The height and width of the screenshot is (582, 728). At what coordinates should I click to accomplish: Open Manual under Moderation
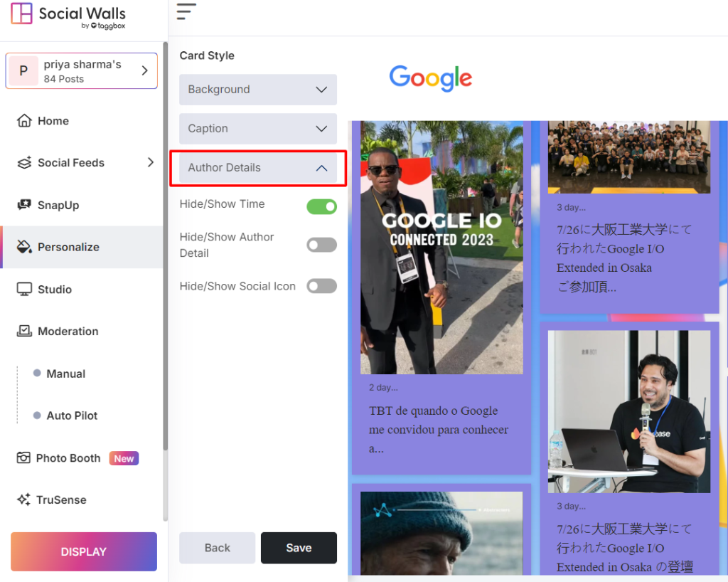pos(65,374)
